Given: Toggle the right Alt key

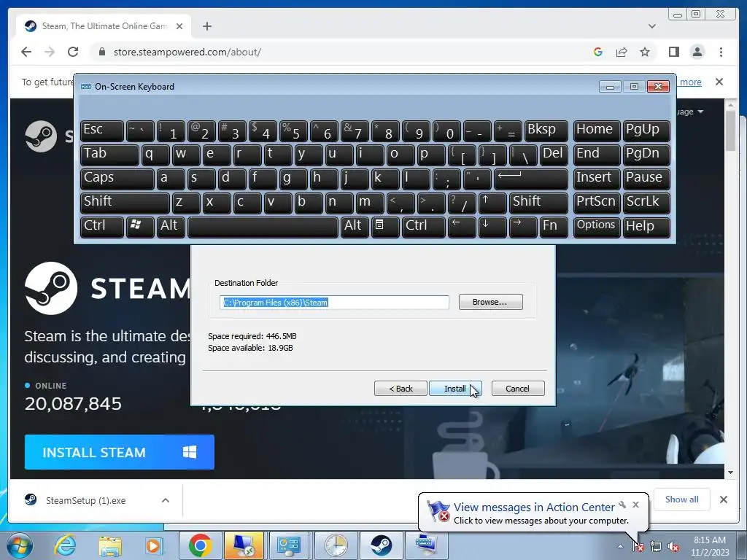Looking at the screenshot, I should coord(355,227).
